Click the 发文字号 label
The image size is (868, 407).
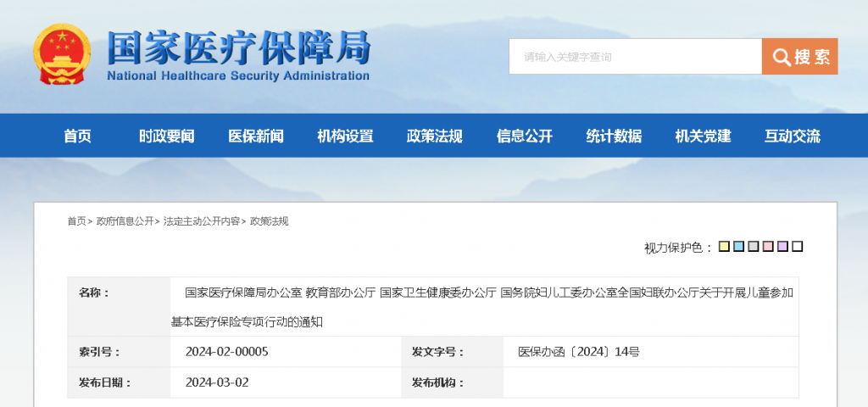click(x=437, y=352)
